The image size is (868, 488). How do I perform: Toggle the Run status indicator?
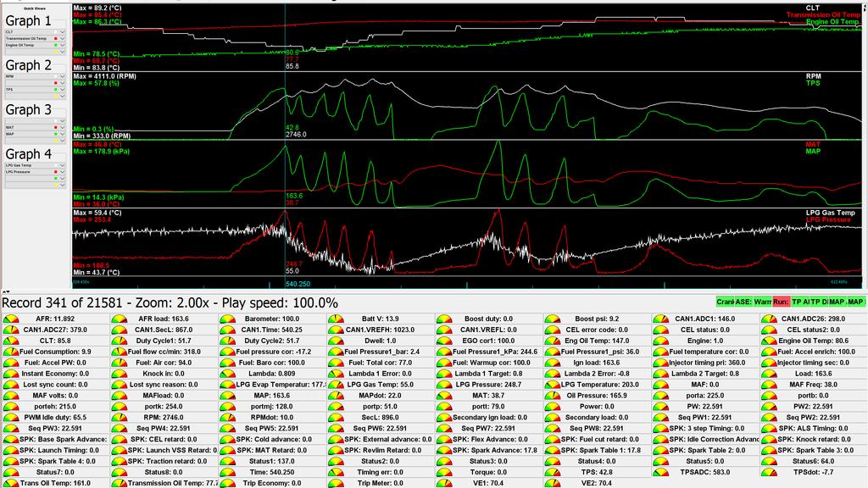(x=781, y=302)
